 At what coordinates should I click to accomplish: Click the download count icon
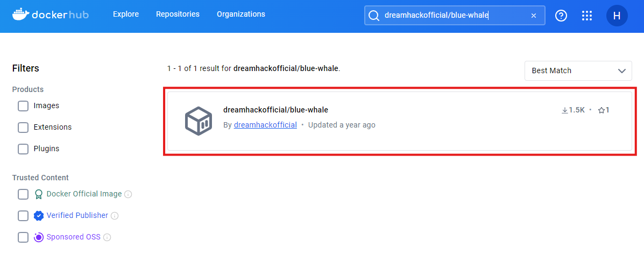coord(565,110)
